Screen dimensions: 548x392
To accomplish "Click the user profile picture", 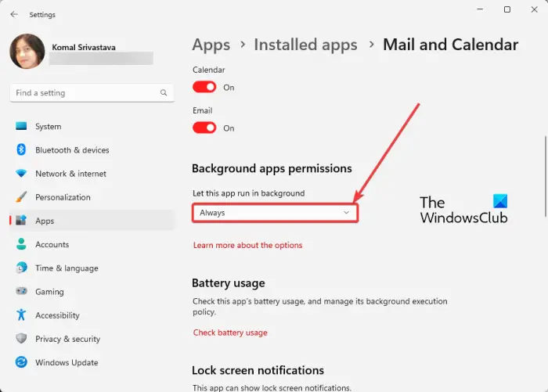I will coord(27,52).
